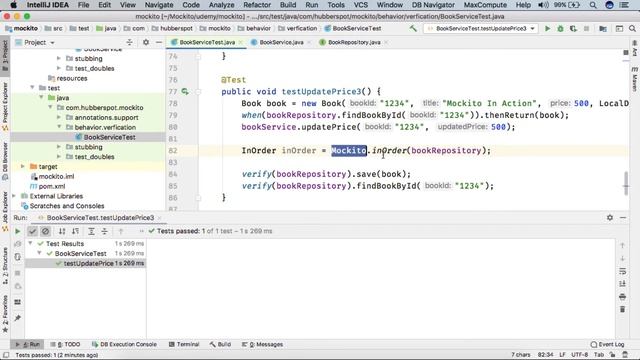Viewport: 640px width, 360px height.
Task: Click the Run panel layout icon above the pin
Action: (x=18, y=302)
